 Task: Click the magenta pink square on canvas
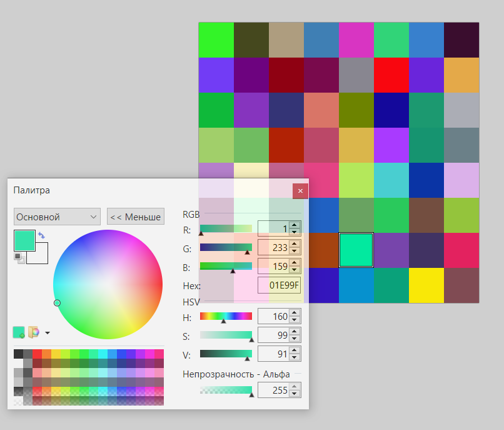[356, 40]
